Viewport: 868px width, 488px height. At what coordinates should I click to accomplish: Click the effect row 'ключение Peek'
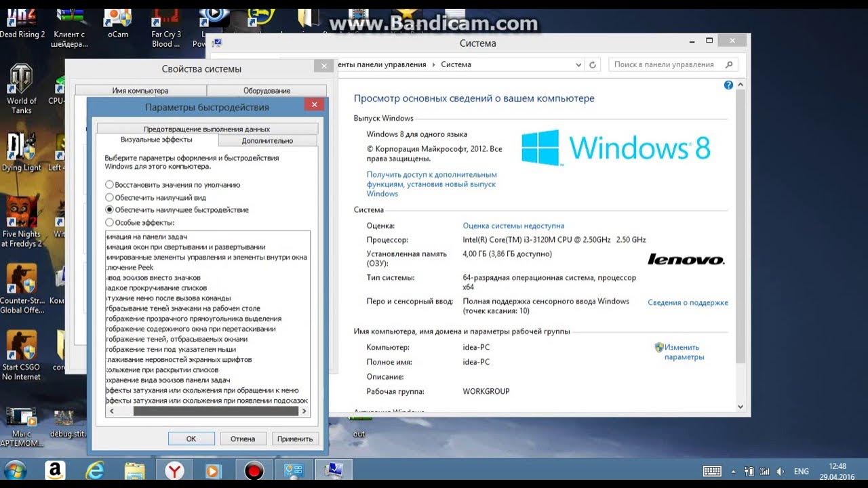(x=130, y=268)
